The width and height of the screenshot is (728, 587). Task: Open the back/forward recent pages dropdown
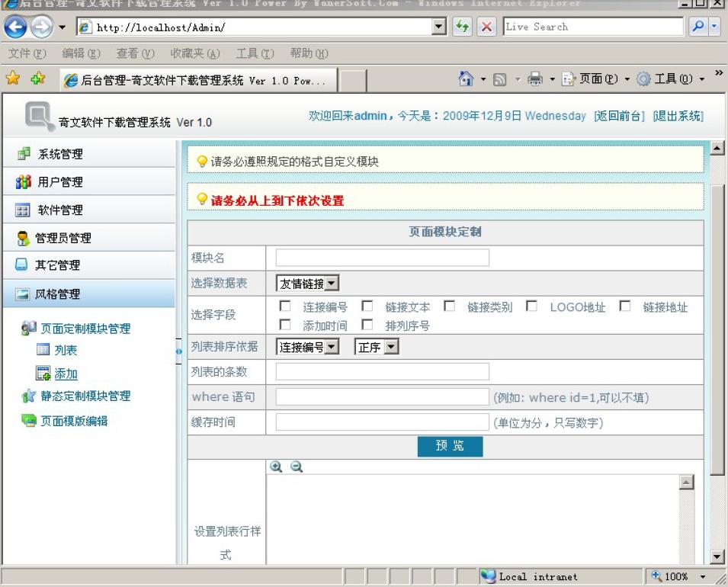pos(63,27)
